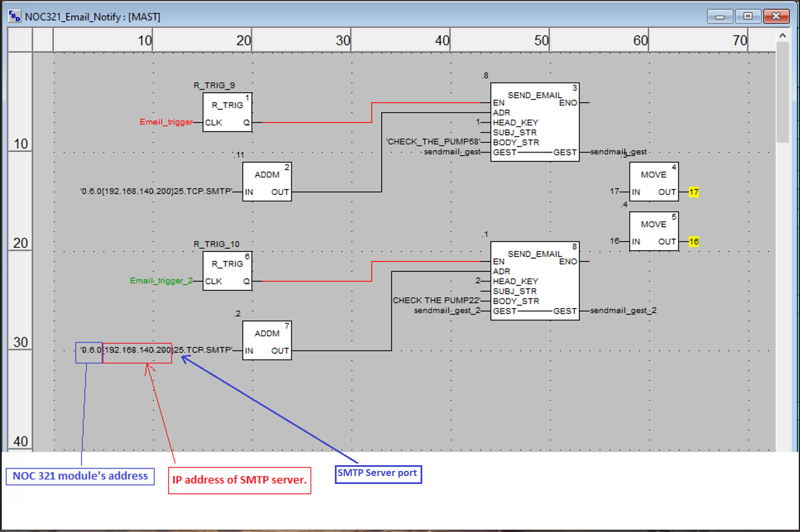The width and height of the screenshot is (800, 532).
Task: Select the IN value 16 of MOVE block 5
Action: (x=615, y=241)
